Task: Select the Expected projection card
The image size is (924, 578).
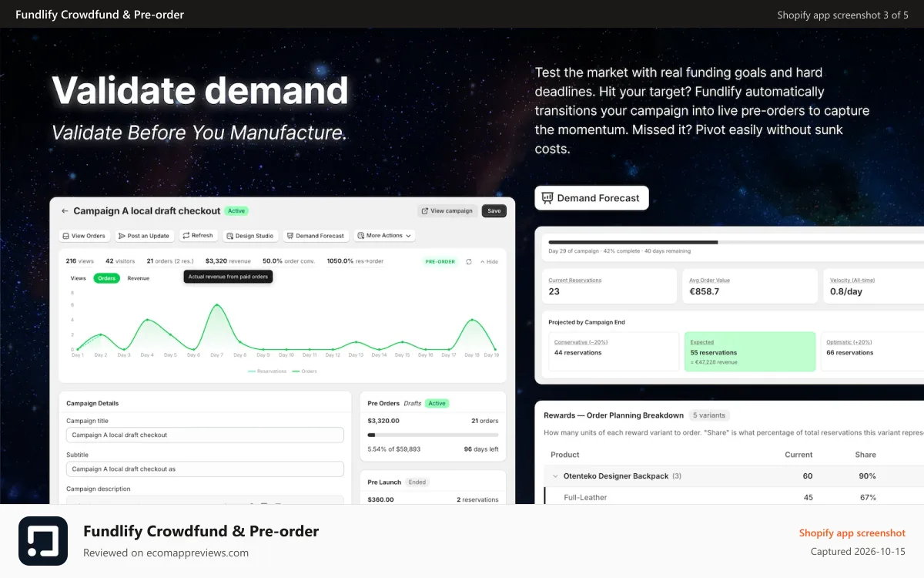Action: click(x=750, y=351)
